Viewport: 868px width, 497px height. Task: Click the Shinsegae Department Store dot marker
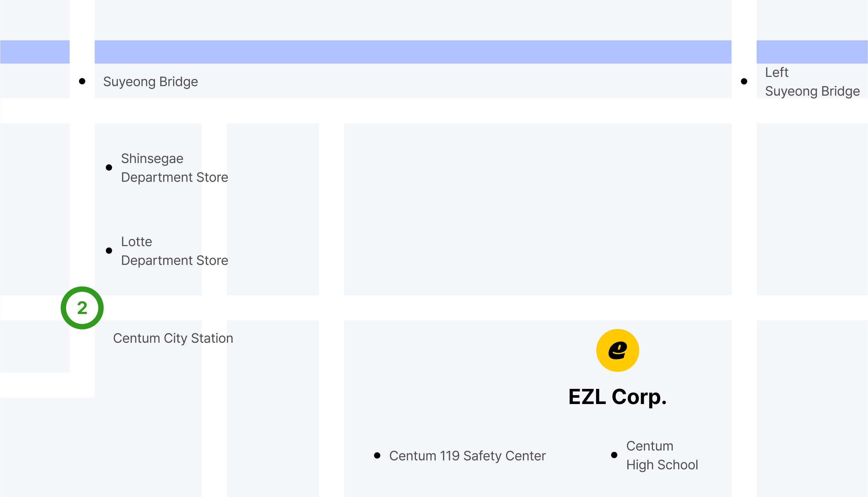point(109,167)
